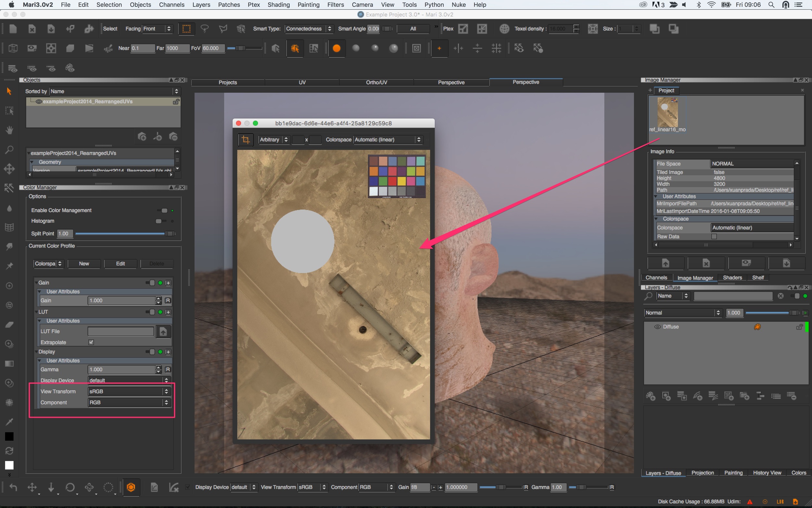Open Spotlight search in menu bar

[x=771, y=5]
